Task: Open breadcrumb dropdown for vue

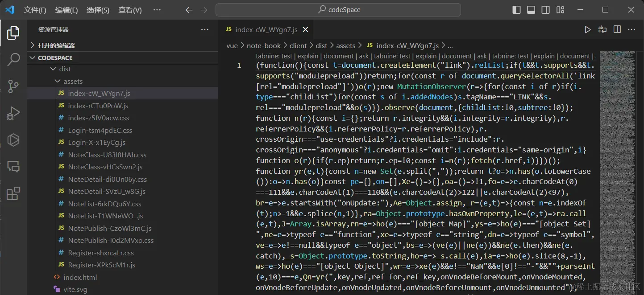Action: [232, 45]
